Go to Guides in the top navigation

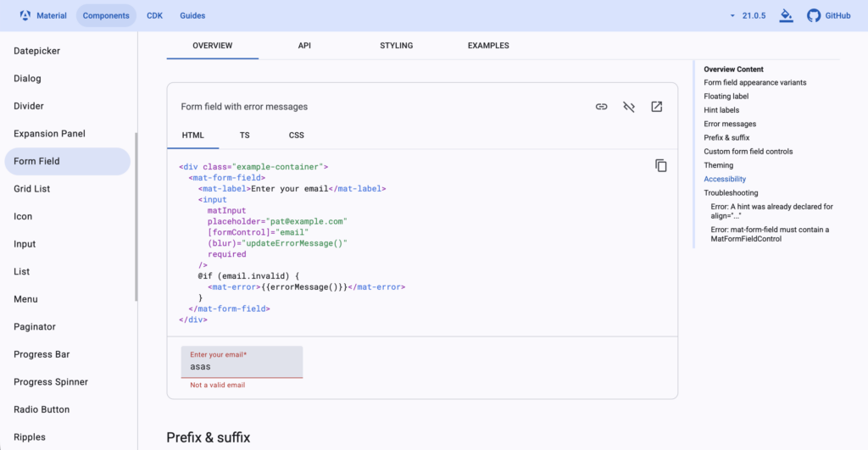(192, 15)
